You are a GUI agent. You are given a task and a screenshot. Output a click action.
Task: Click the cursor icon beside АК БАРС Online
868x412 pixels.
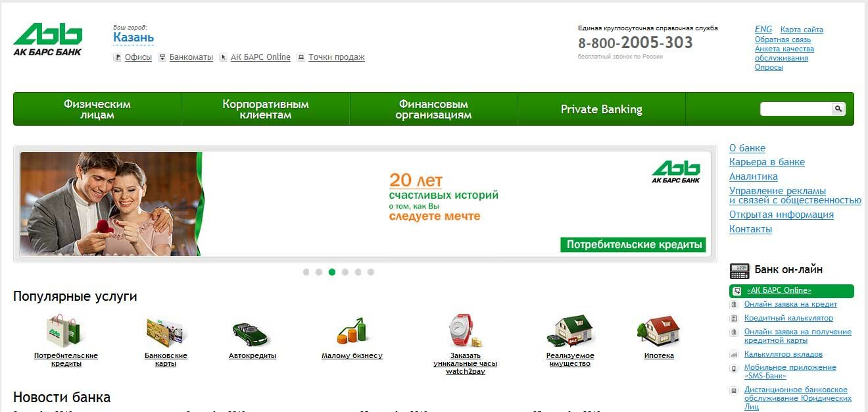pyautogui.click(x=224, y=57)
